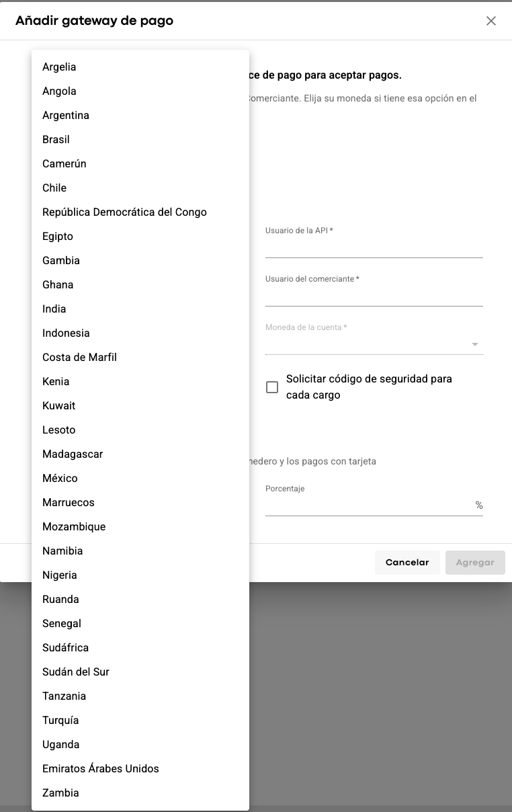The height and width of the screenshot is (812, 512).
Task: Select Argelia from the country list
Action: click(59, 67)
